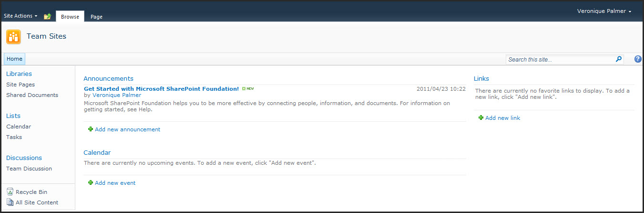The height and width of the screenshot is (213, 644).
Task: Open the Get Started with SharePoint announcement
Action: click(x=161, y=89)
